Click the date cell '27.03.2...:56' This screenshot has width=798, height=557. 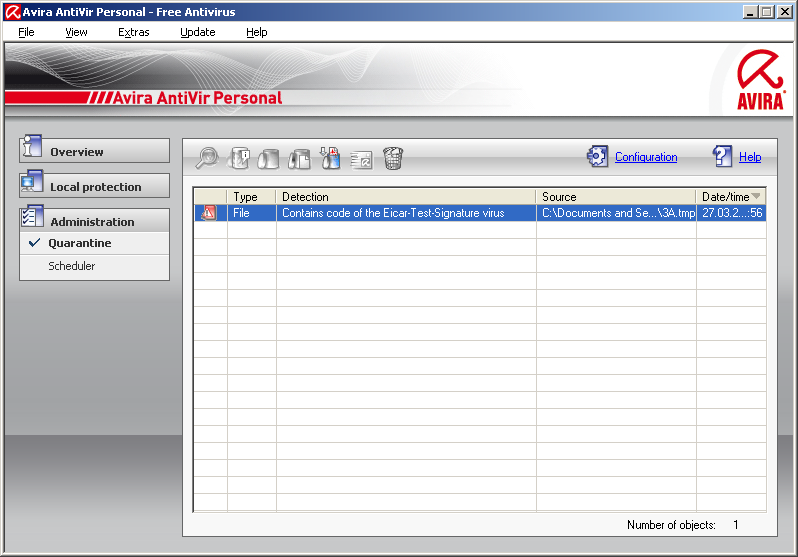[731, 213]
